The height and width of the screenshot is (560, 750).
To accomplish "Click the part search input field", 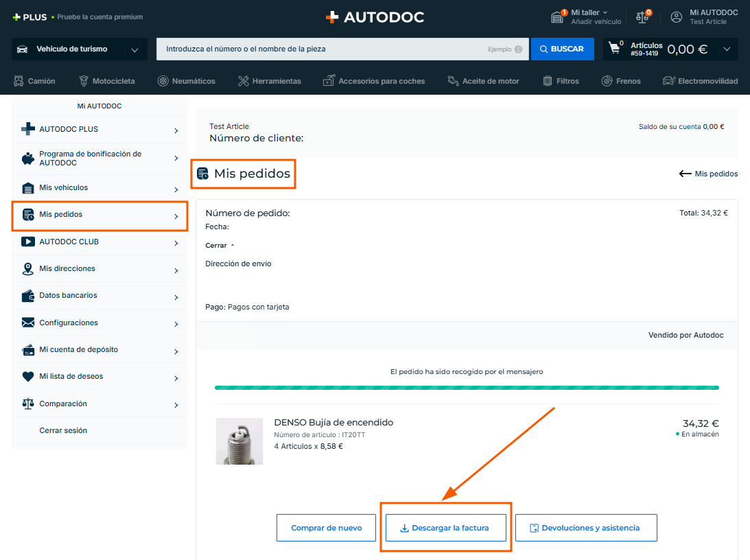I will [323, 49].
